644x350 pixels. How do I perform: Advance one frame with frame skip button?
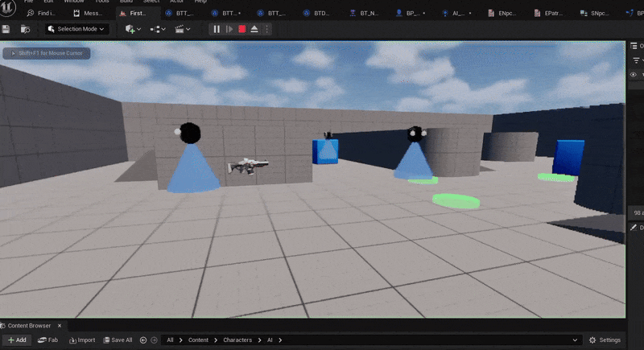coord(229,29)
